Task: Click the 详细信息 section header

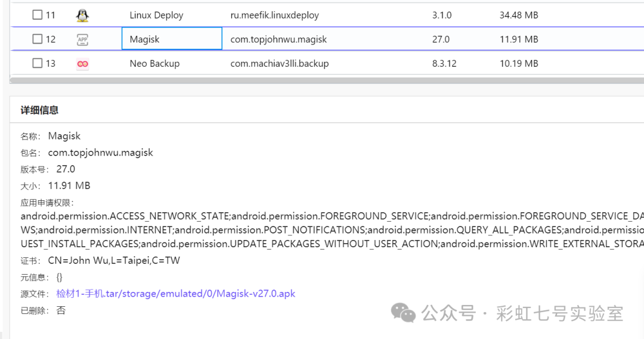Action: click(x=39, y=110)
